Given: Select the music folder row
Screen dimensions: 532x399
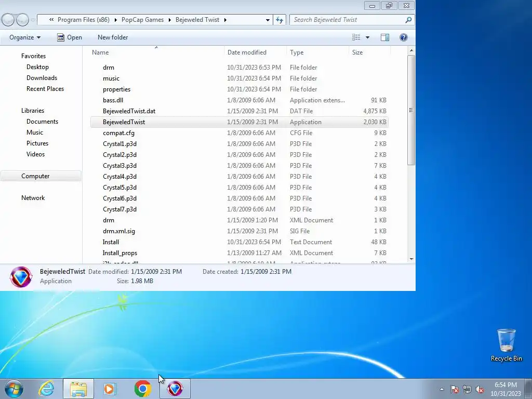Looking at the screenshot, I should pos(239,78).
